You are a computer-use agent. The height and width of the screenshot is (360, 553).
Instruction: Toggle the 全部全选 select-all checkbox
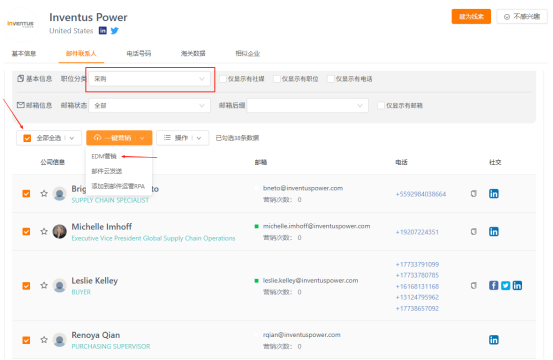27,138
